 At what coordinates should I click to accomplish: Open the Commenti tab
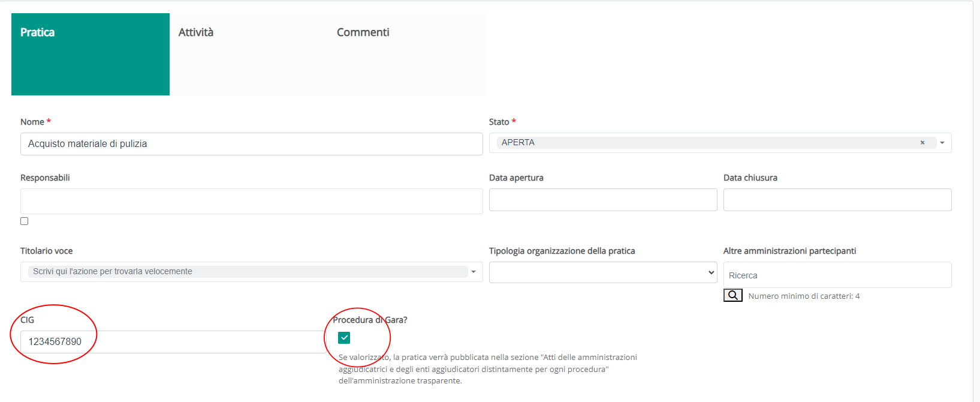[406, 54]
